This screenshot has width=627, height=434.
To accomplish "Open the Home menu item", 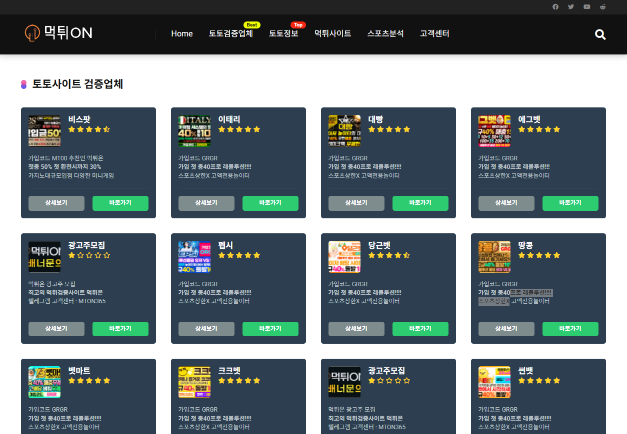I will 182,34.
